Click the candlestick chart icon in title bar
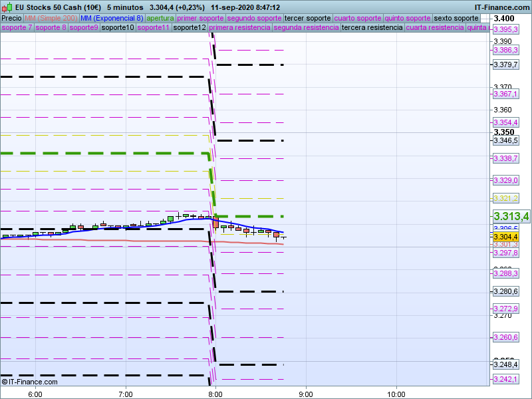This screenshot has height=399, width=532. click(x=7, y=7)
